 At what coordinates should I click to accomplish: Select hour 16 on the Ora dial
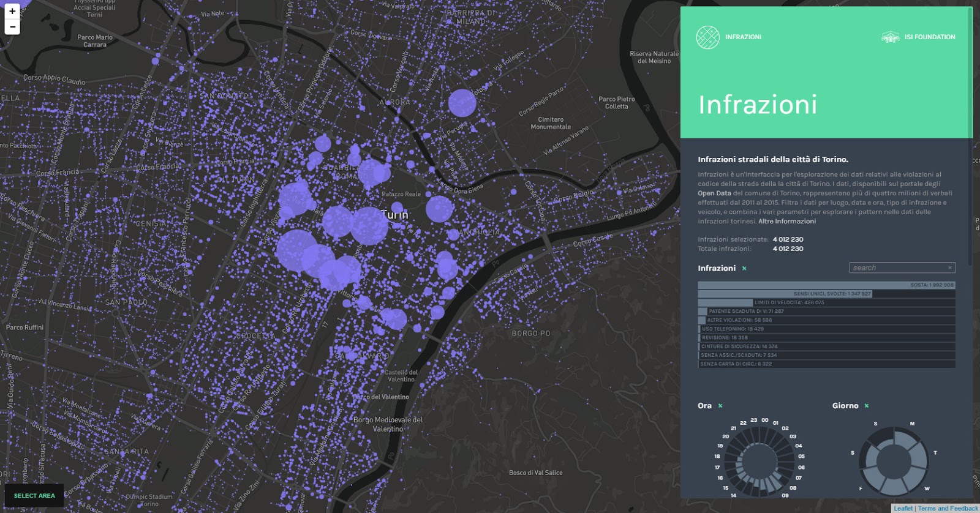(x=720, y=477)
